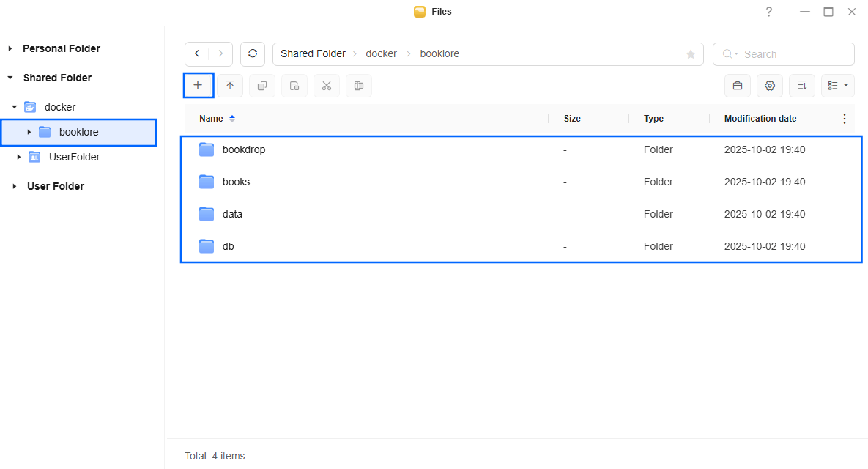
Task: Click the Upload icon in toolbar
Action: point(230,86)
